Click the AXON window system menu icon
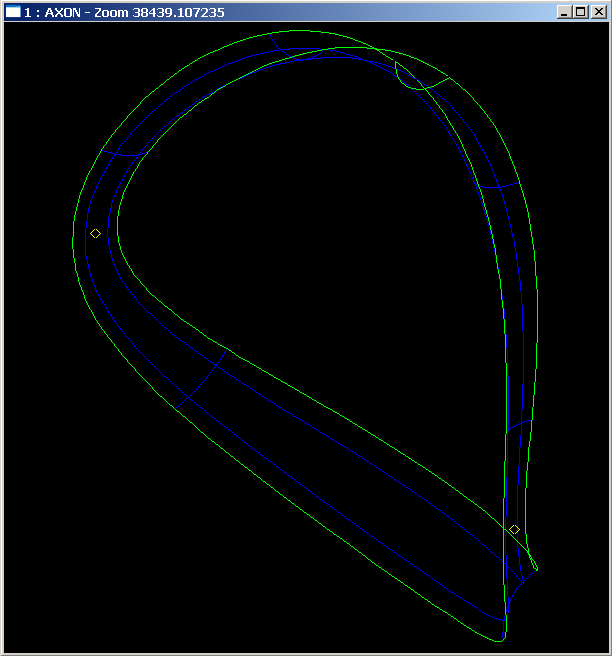 coord(13,12)
